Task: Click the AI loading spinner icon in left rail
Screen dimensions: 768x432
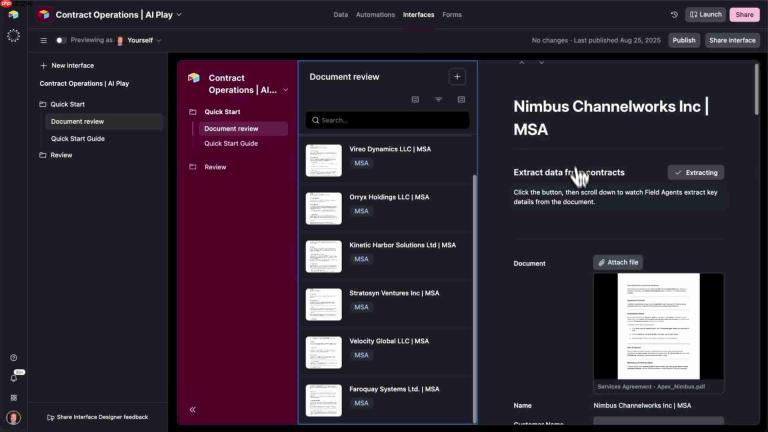Action: point(13,35)
